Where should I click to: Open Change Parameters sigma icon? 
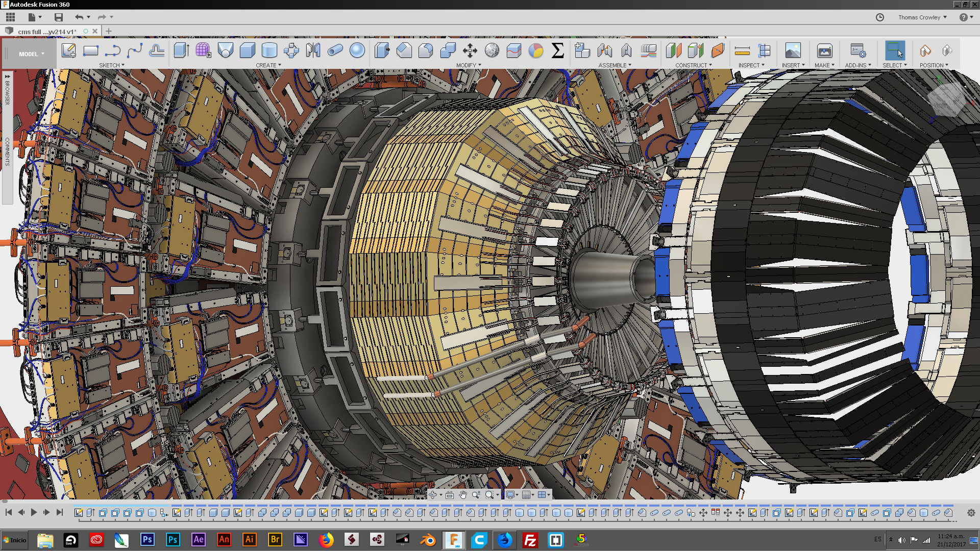pyautogui.click(x=558, y=51)
